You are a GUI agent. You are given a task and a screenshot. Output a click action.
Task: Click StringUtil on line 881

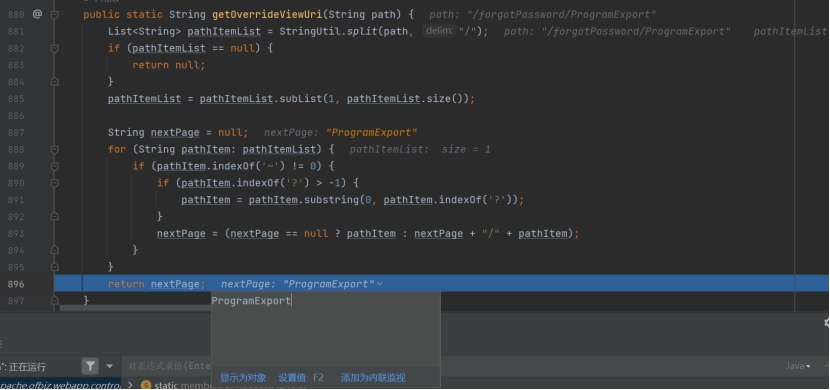coord(310,31)
